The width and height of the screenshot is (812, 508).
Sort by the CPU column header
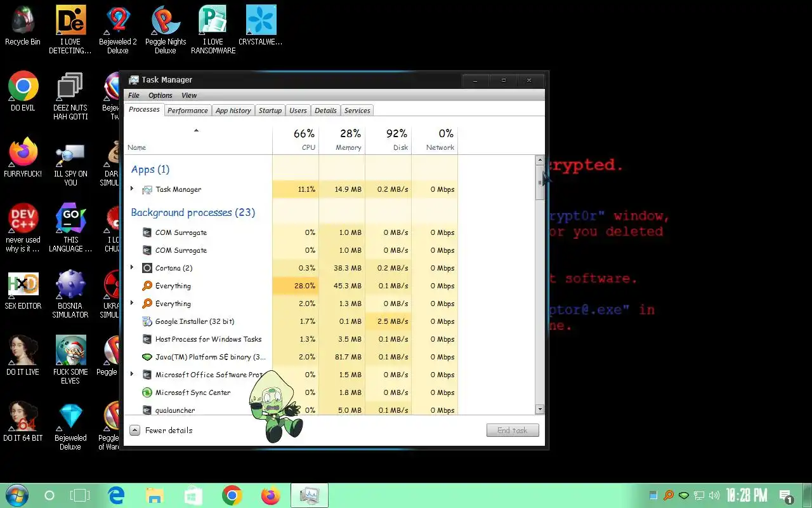296,140
